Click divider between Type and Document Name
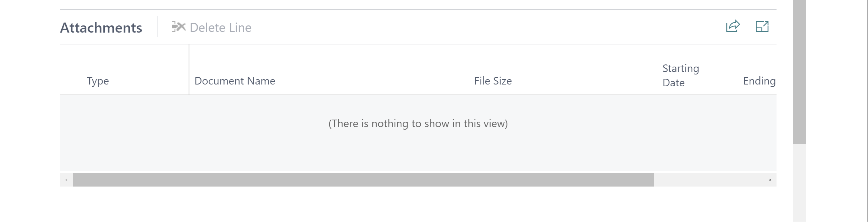 [x=189, y=70]
